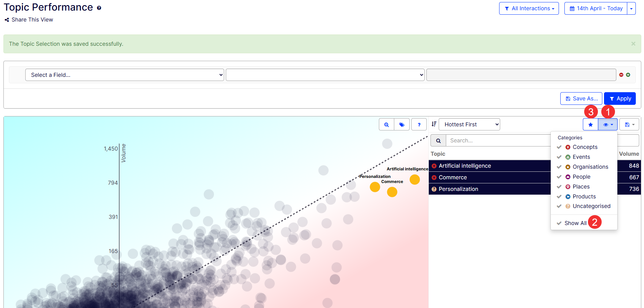Select the Artificial intelligence topic row
The width and height of the screenshot is (644, 308).
490,166
